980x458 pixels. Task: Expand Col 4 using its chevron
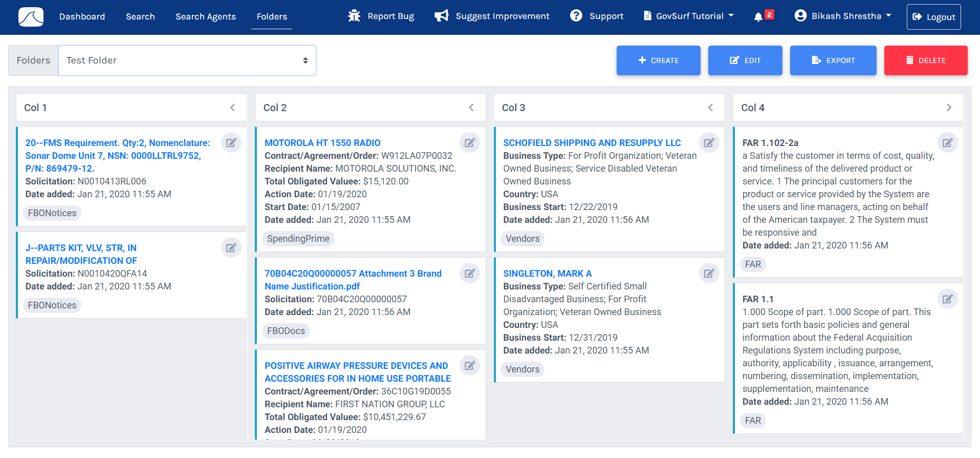(x=949, y=108)
